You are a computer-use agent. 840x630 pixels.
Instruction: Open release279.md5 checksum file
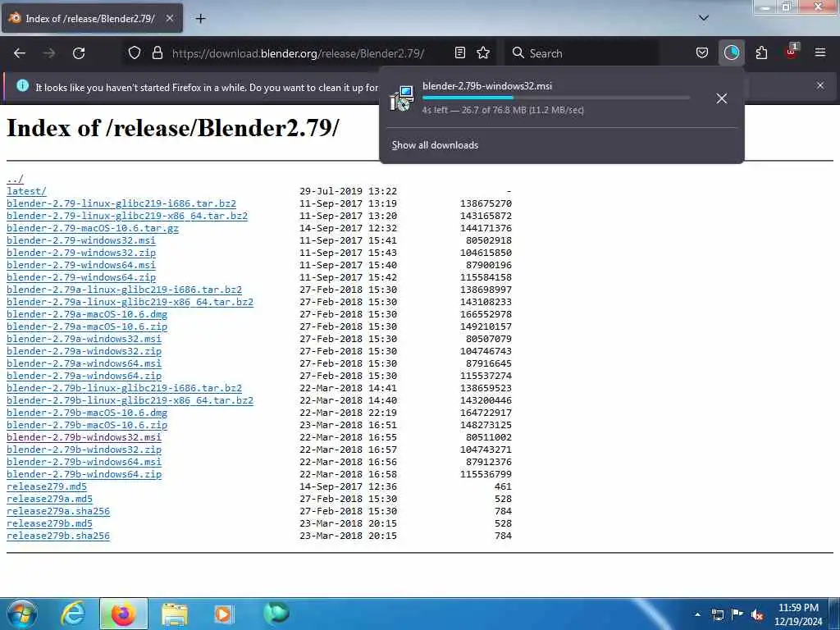[x=47, y=487]
